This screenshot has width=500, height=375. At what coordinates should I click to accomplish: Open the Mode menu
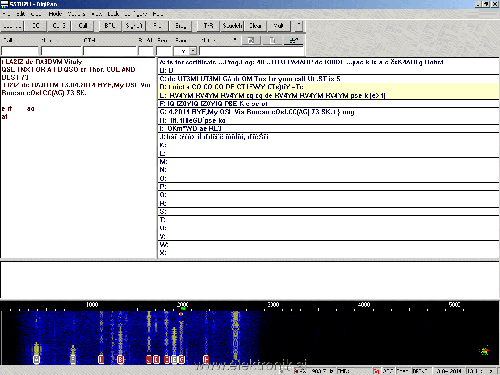[x=55, y=14]
